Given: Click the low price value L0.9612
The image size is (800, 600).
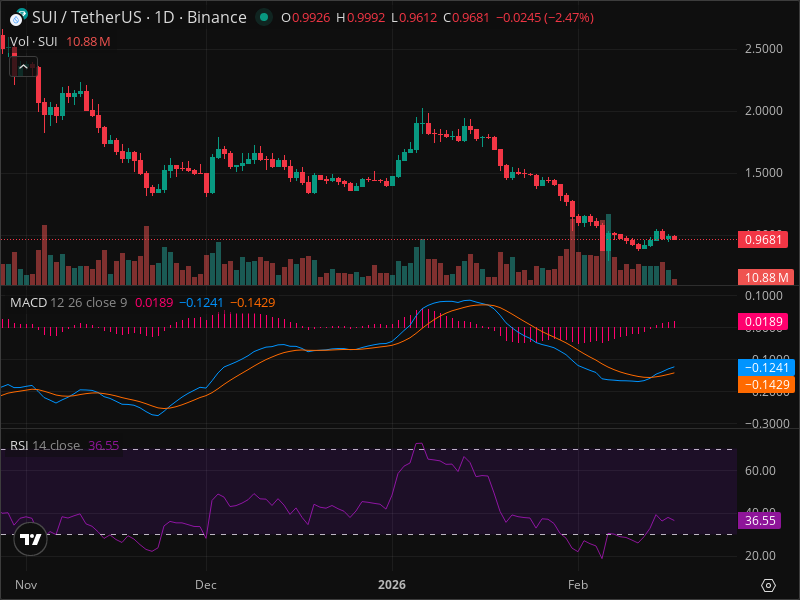Looking at the screenshot, I should pyautogui.click(x=414, y=18).
